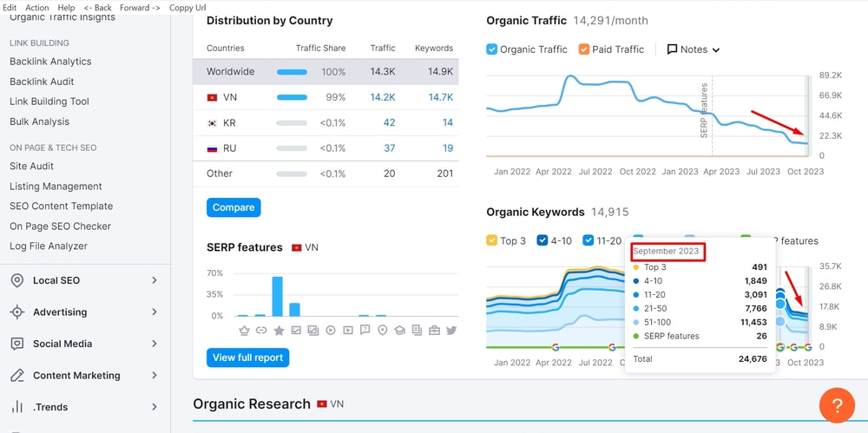The width and height of the screenshot is (868, 433).
Task: Click the View full report button
Action: click(x=247, y=358)
